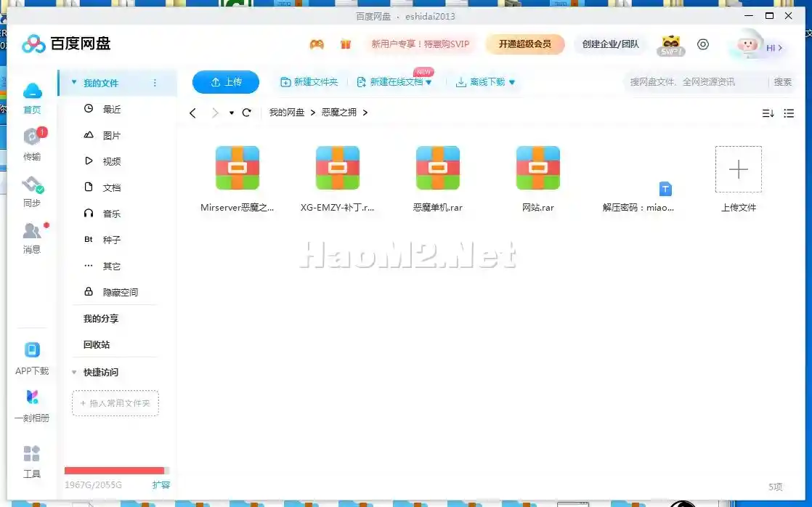Click 新用户专享 SVIP promo link
This screenshot has width=812, height=507.
421,44
